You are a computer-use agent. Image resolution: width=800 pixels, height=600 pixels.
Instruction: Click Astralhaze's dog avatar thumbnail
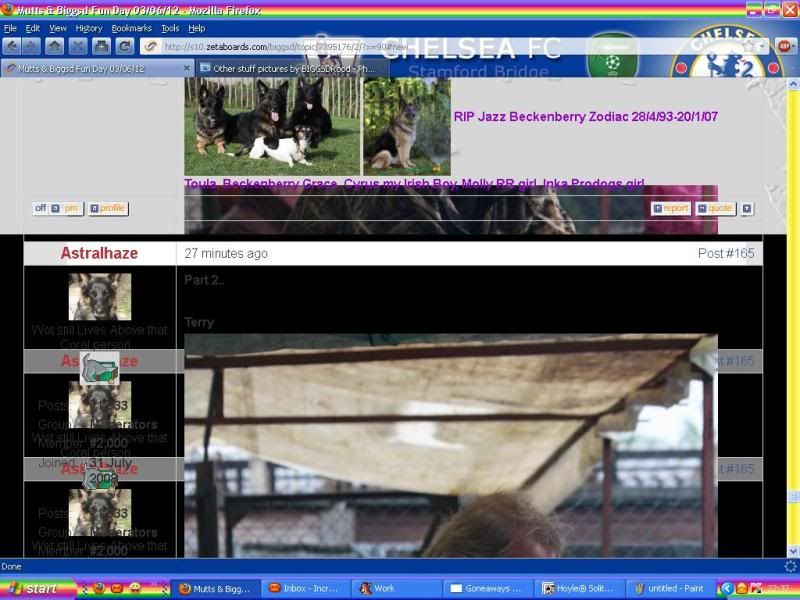pos(99,297)
